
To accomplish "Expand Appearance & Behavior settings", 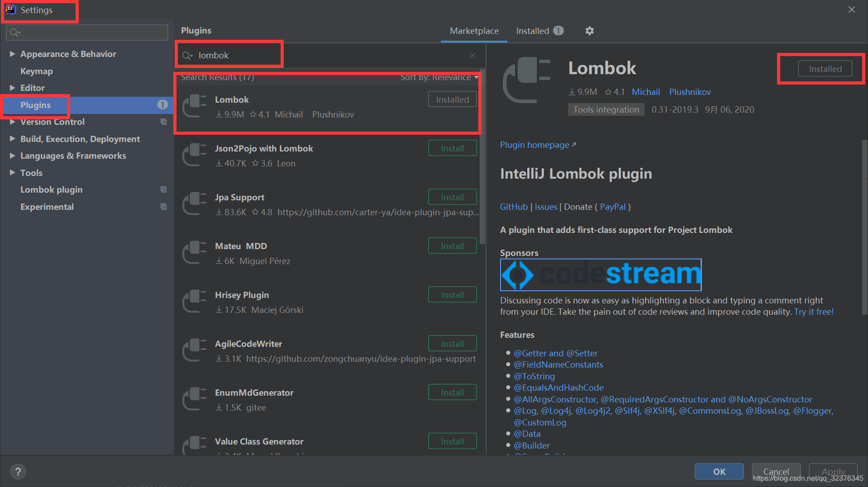I will [12, 54].
